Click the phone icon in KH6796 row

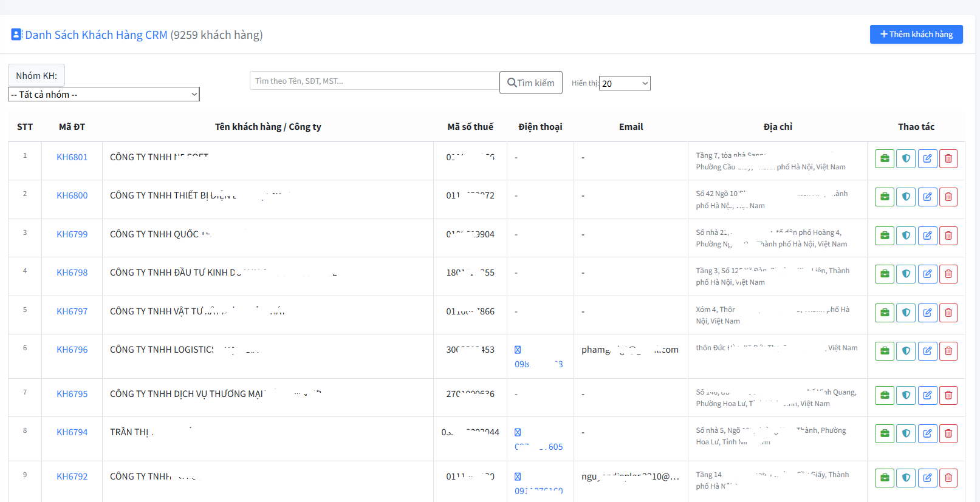click(518, 350)
